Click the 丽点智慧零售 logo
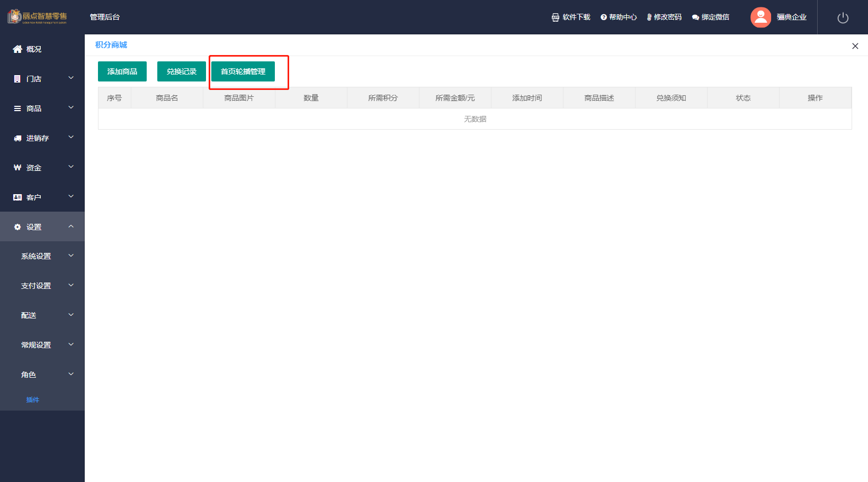 point(37,17)
